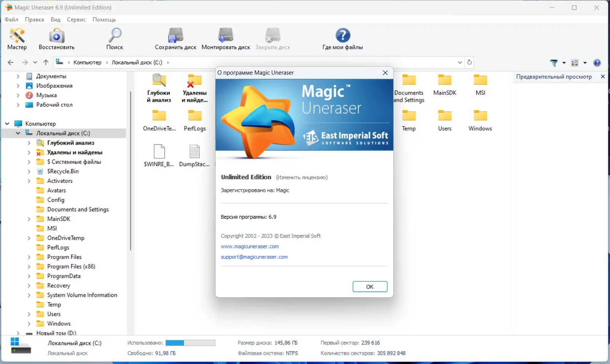Open the www.magicuneraser.com link
The height and width of the screenshot is (364, 610).
point(249,246)
